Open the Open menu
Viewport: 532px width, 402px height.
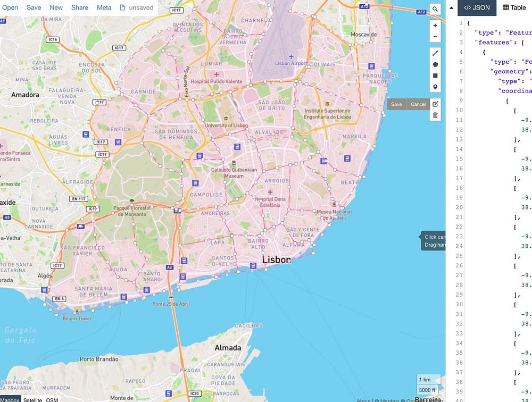(10, 7)
